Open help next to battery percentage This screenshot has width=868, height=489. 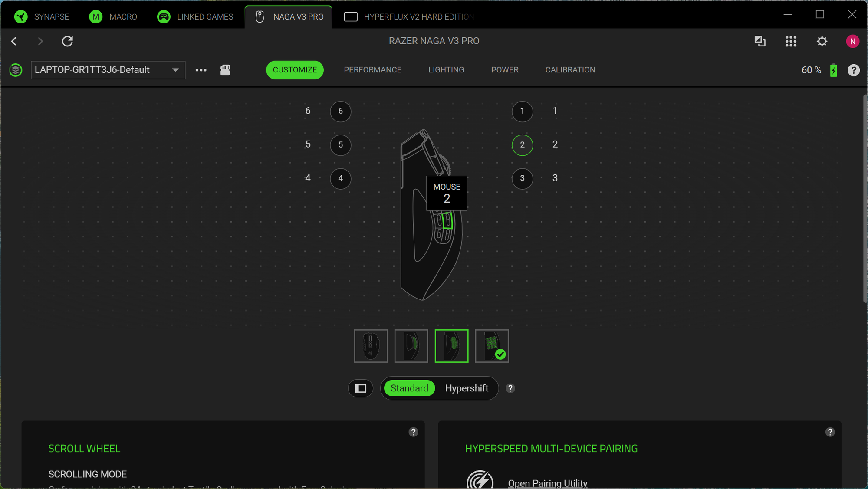tap(854, 70)
